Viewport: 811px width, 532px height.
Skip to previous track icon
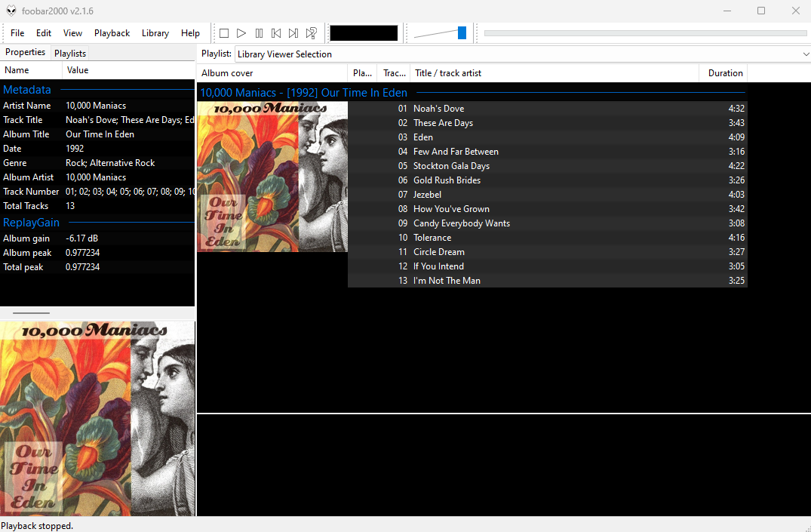(x=276, y=33)
